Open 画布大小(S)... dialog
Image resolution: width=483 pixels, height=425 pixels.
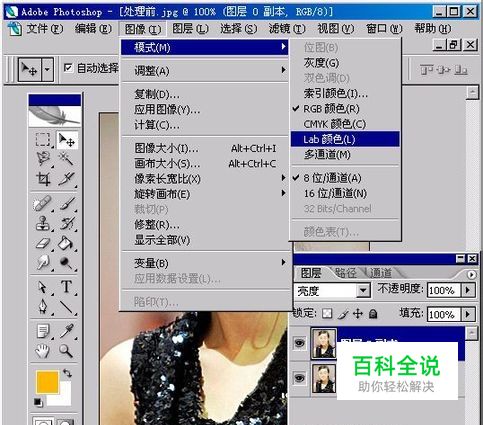204,163
